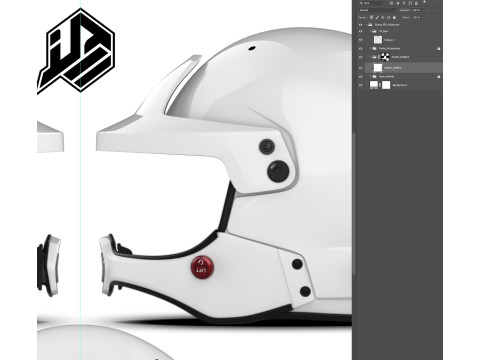Click the Parts_Accessories folder icon

pyautogui.click(x=374, y=48)
